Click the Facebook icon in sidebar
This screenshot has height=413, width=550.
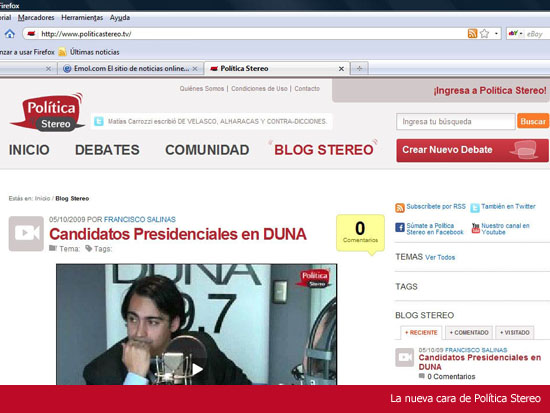click(400, 227)
